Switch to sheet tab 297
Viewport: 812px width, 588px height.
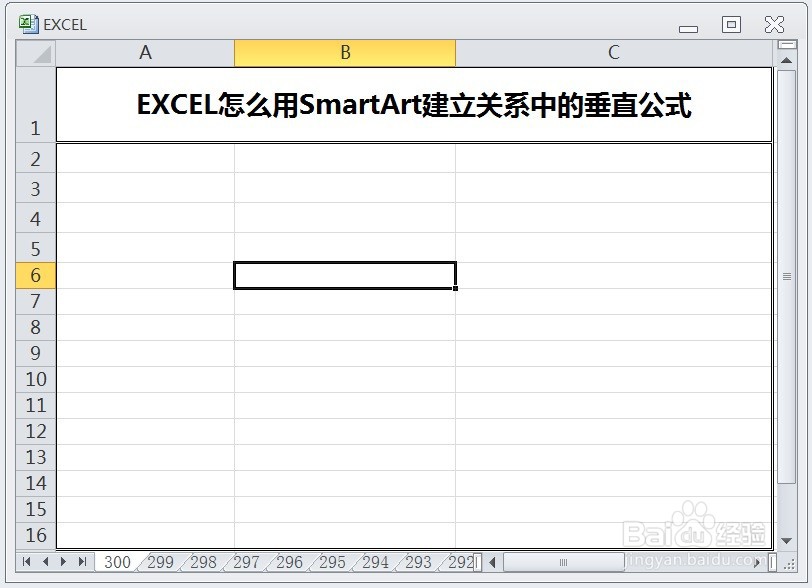[x=246, y=562]
